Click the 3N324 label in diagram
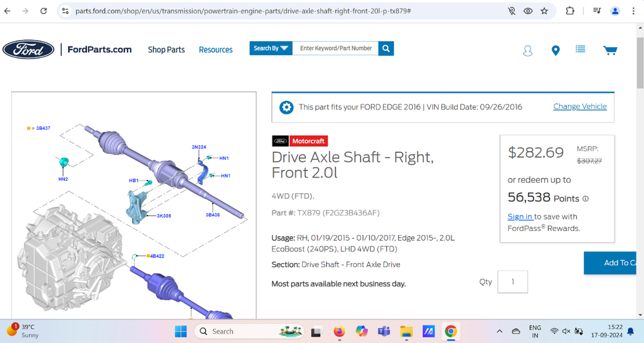 pos(199,147)
